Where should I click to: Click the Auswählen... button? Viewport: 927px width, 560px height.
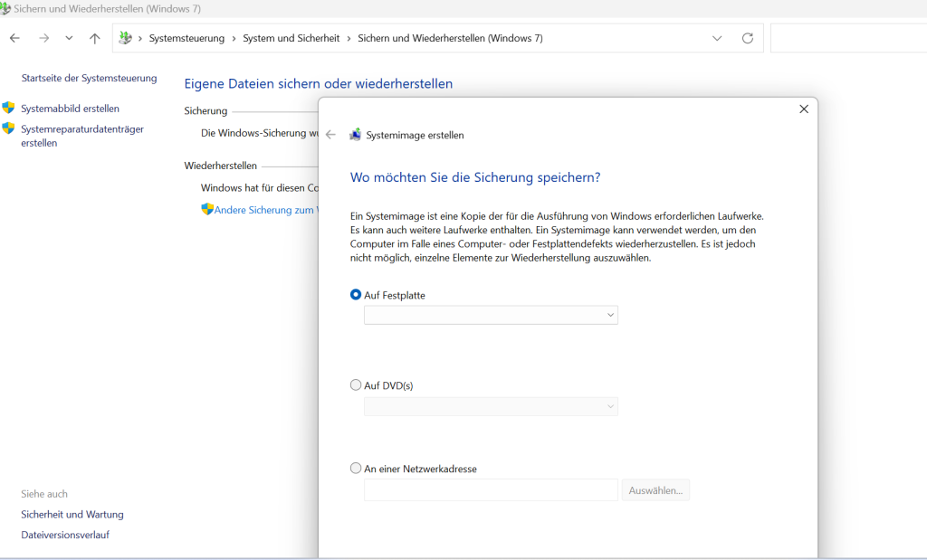coord(655,490)
